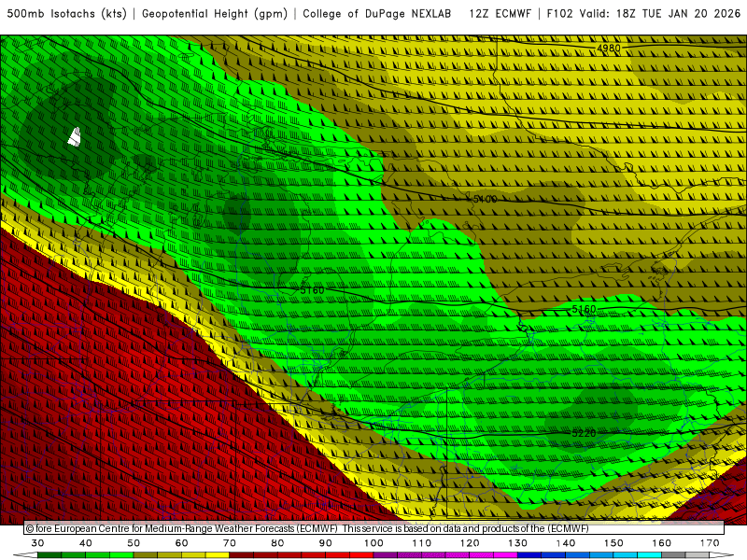Image resolution: width=747 pixels, height=560 pixels.
Task: Pick the purple 100-105 kt legend swatch
Action: point(386,555)
